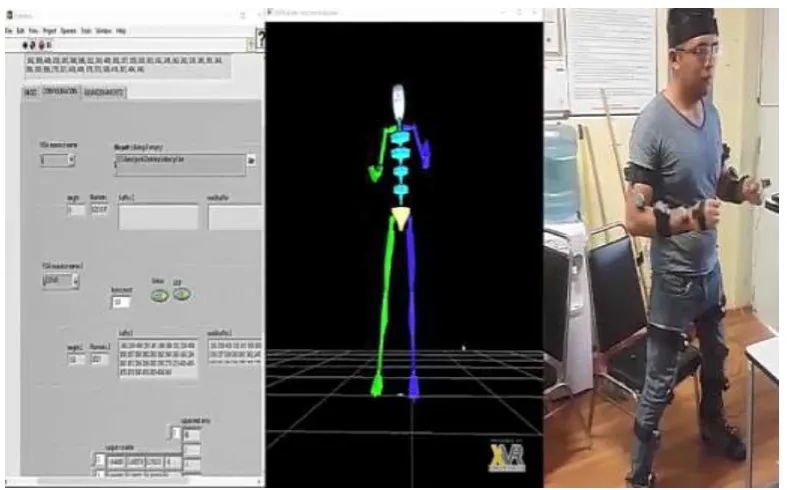Switch to the short first tab of the panel

[31, 93]
